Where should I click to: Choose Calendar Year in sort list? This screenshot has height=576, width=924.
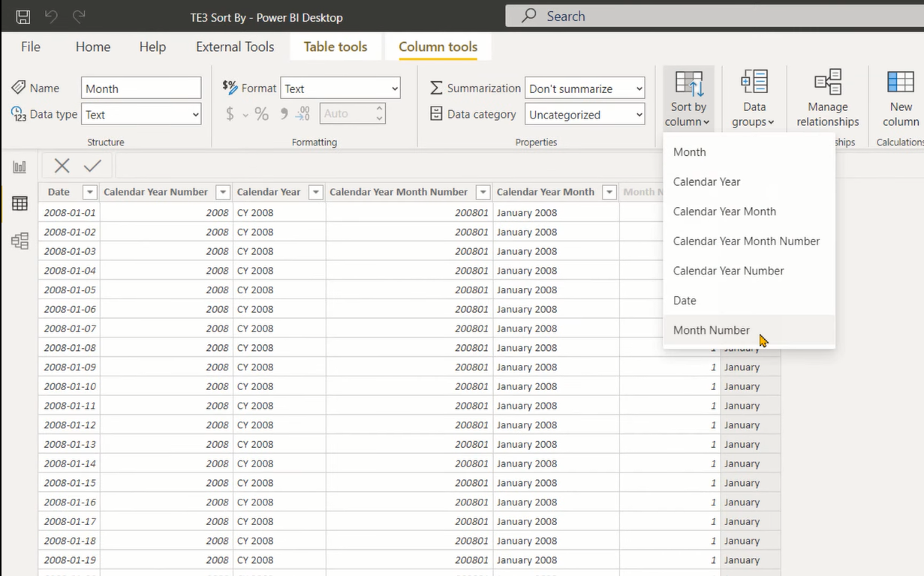pos(749,181)
